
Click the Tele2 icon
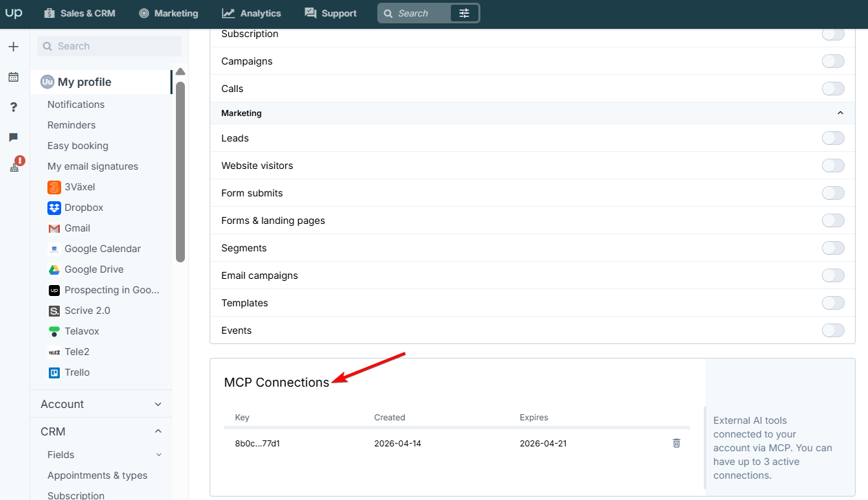[54, 352]
